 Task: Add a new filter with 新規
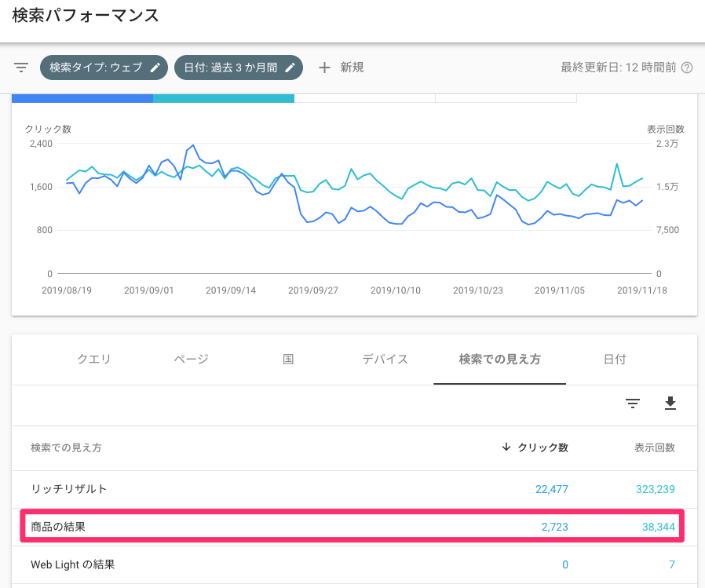point(342,68)
